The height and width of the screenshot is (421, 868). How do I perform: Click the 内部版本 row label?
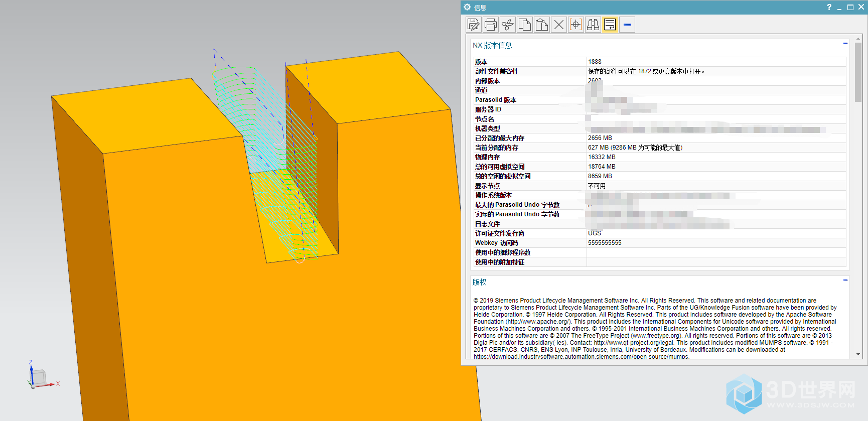pyautogui.click(x=487, y=81)
